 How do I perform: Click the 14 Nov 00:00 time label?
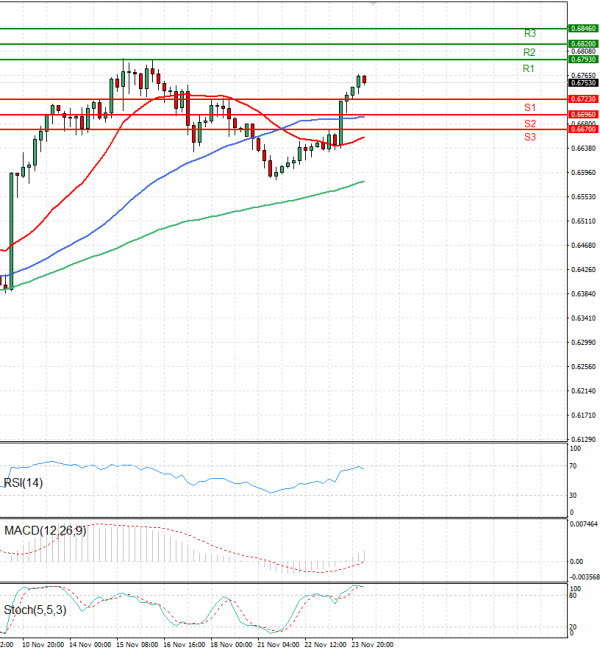pos(90,645)
